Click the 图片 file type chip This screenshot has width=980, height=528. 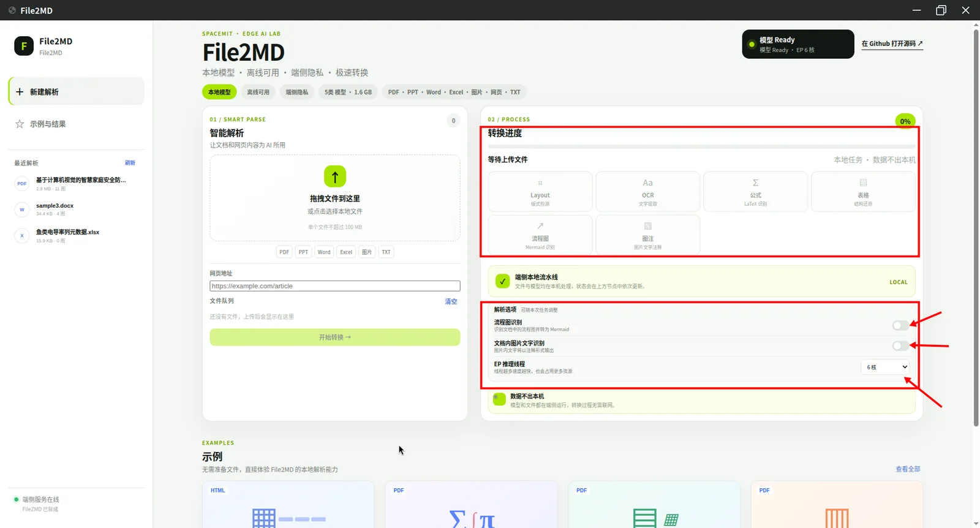click(x=367, y=252)
